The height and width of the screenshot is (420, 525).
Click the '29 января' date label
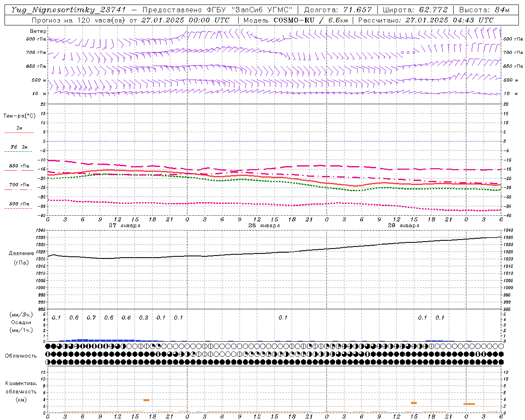click(404, 226)
